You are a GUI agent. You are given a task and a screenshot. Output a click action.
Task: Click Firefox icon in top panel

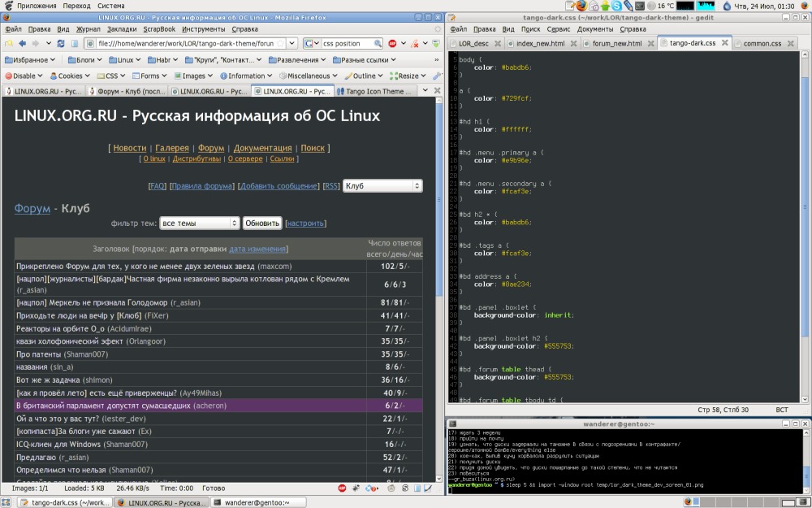pos(581,6)
